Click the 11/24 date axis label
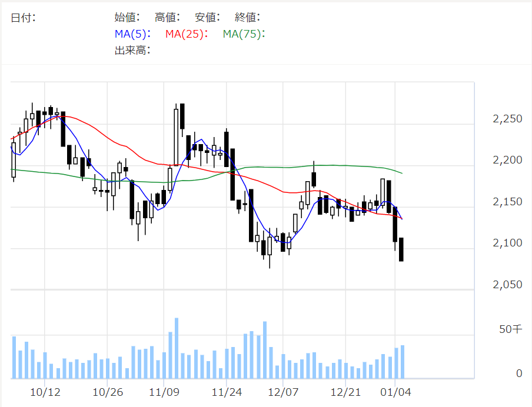Image resolution: width=532 pixels, height=407 pixels. [227, 392]
